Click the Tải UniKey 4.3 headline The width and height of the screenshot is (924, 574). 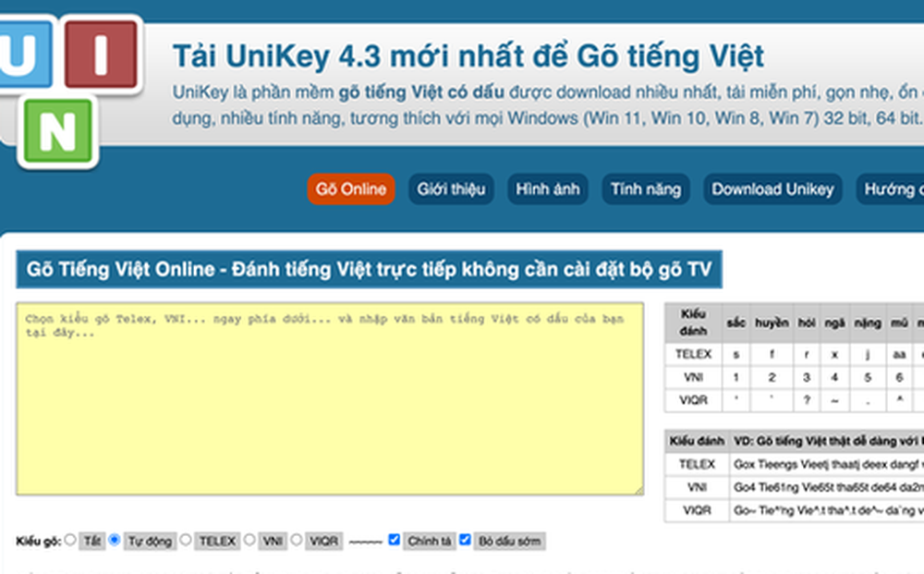coord(468,56)
